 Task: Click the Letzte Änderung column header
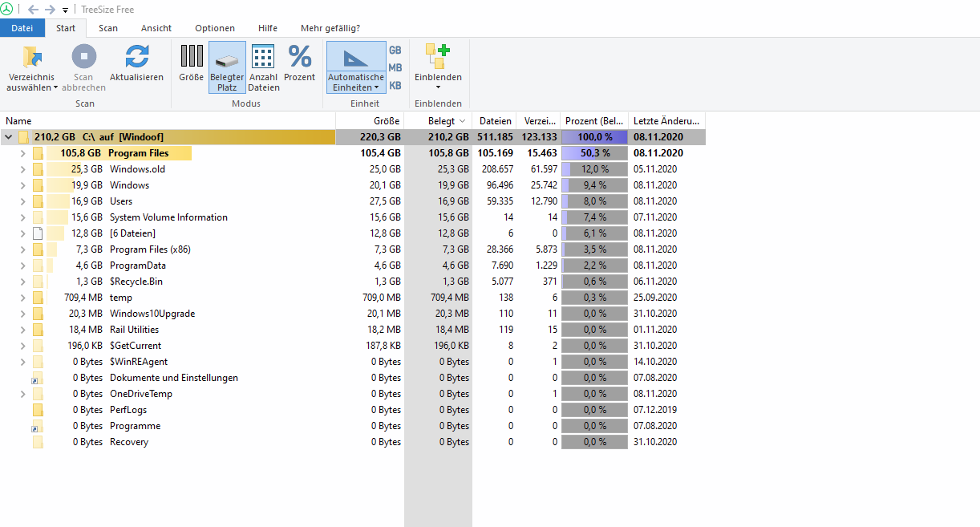point(666,121)
